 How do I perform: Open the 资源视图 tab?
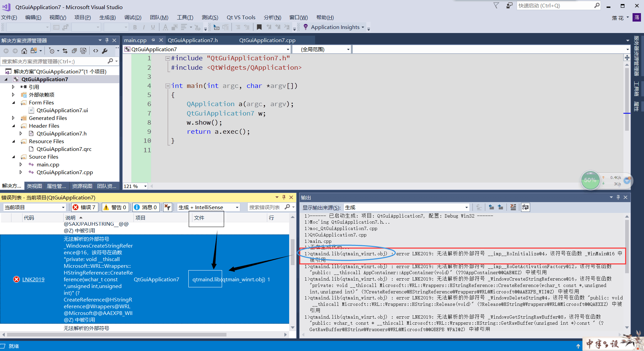point(82,186)
